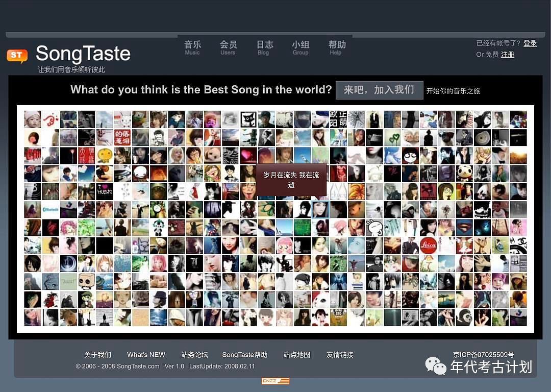Open the 日志 Blog tab
This screenshot has height=392, width=551.
(x=264, y=47)
